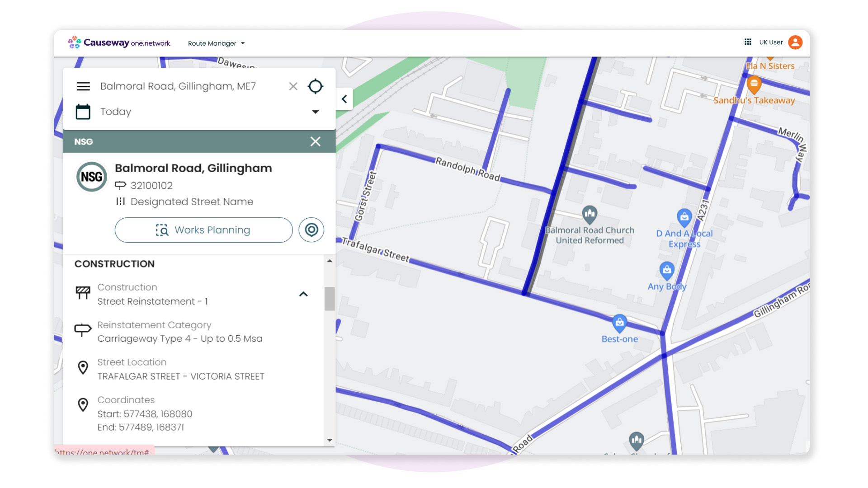
Task: Click the Reinstatement Category signpost icon
Action: click(x=83, y=330)
